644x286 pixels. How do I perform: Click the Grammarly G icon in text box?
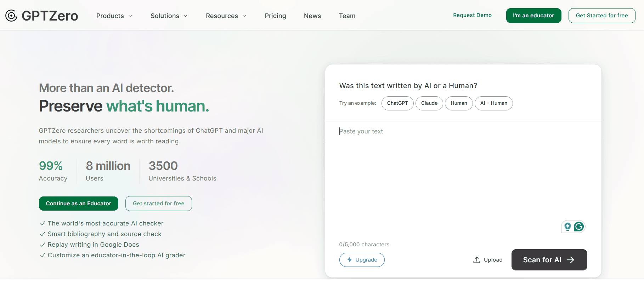[579, 227]
